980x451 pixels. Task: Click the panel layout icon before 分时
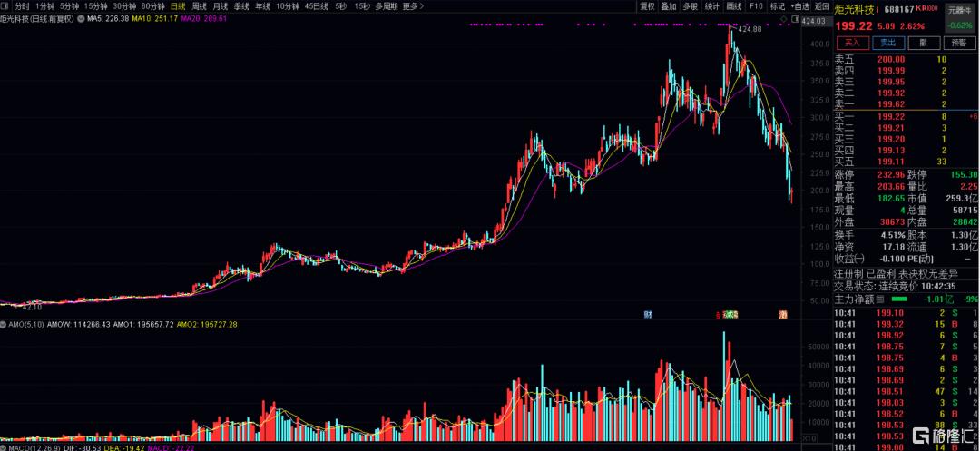pos(5,6)
